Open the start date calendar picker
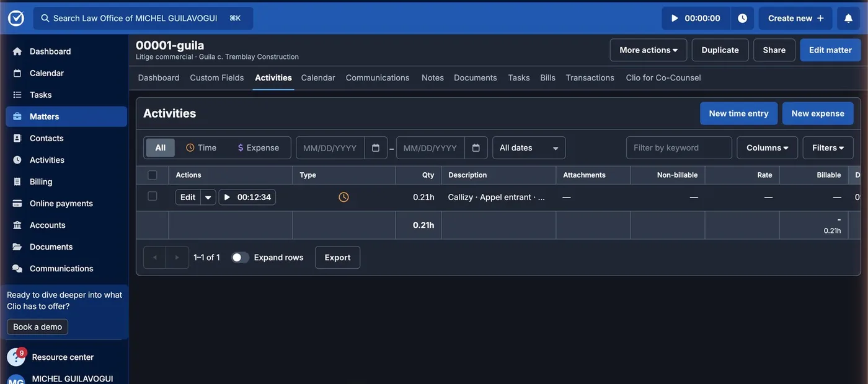Viewport: 868px width, 384px height. coord(376,148)
